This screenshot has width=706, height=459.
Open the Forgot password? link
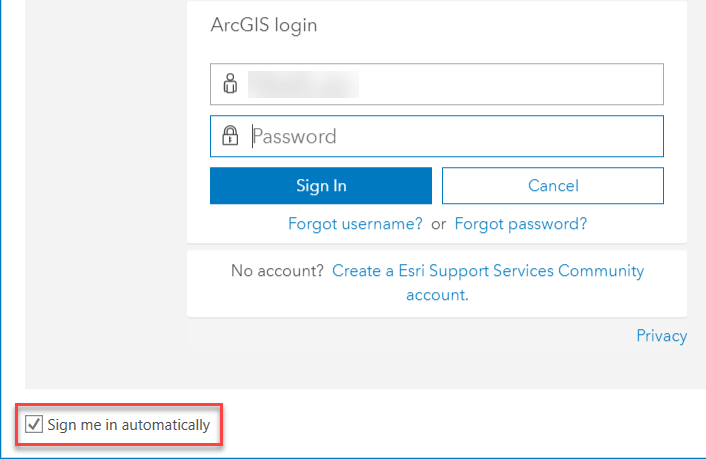pos(521,223)
